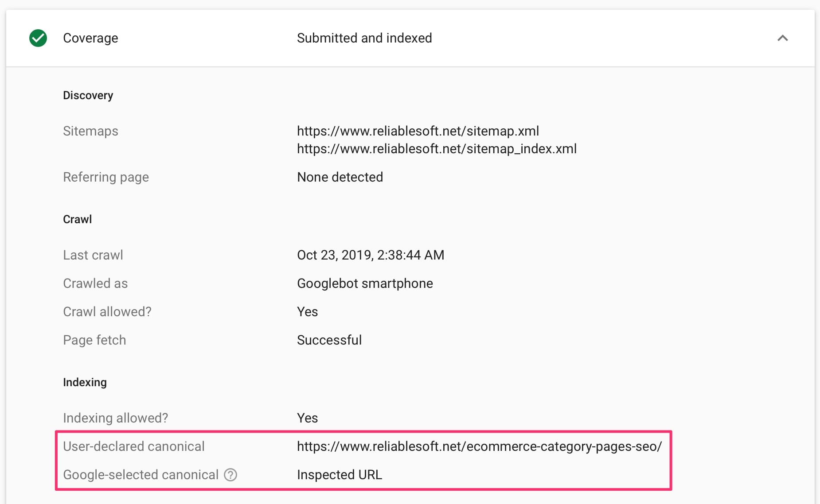Collapse the Coverage section chevron
This screenshot has width=820, height=504.
[782, 38]
